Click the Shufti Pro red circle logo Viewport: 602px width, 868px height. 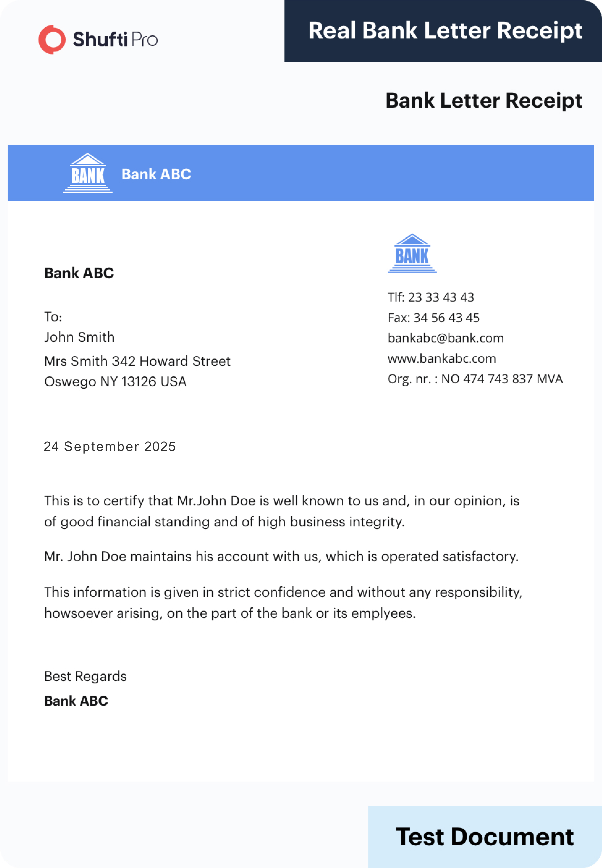click(x=52, y=40)
